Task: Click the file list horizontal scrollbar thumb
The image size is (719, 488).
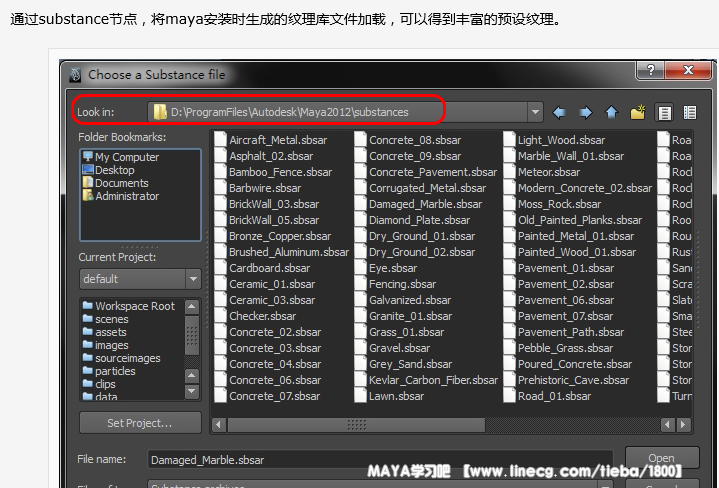Action: pyautogui.click(x=356, y=425)
